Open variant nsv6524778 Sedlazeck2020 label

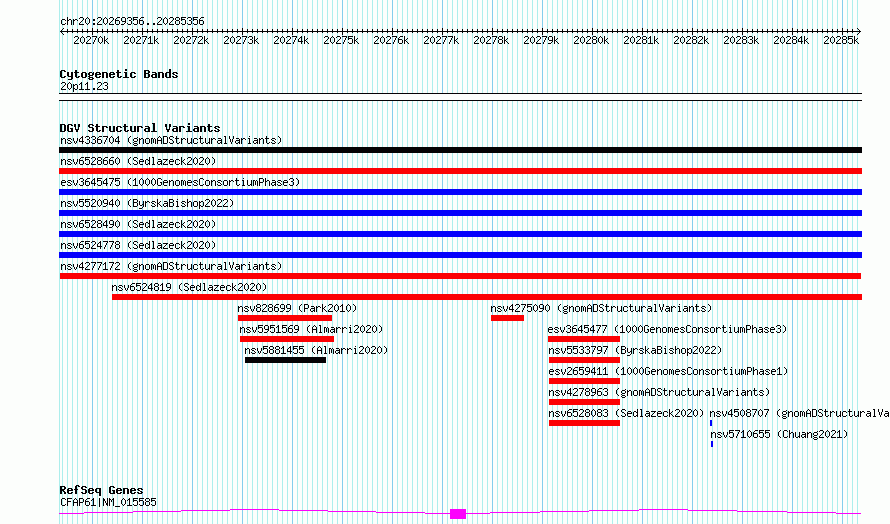[x=138, y=245]
